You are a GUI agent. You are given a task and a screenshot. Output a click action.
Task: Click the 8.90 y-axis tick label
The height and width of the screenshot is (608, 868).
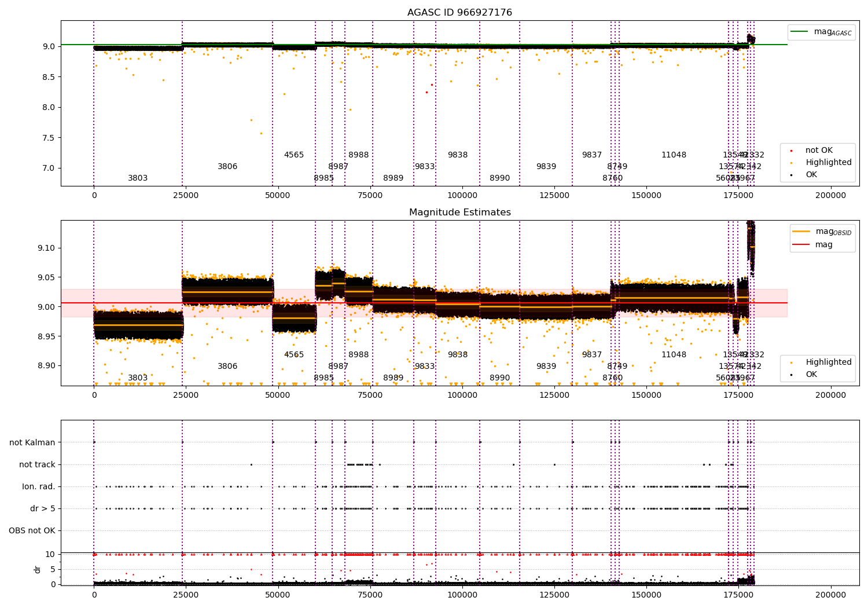[46, 365]
